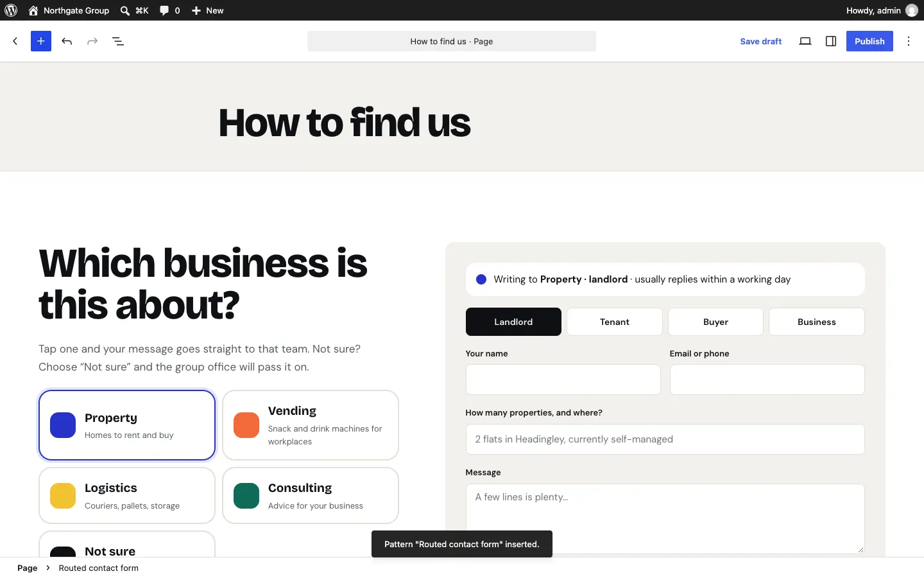
Task: Open the command palette search icon
Action: (125, 10)
